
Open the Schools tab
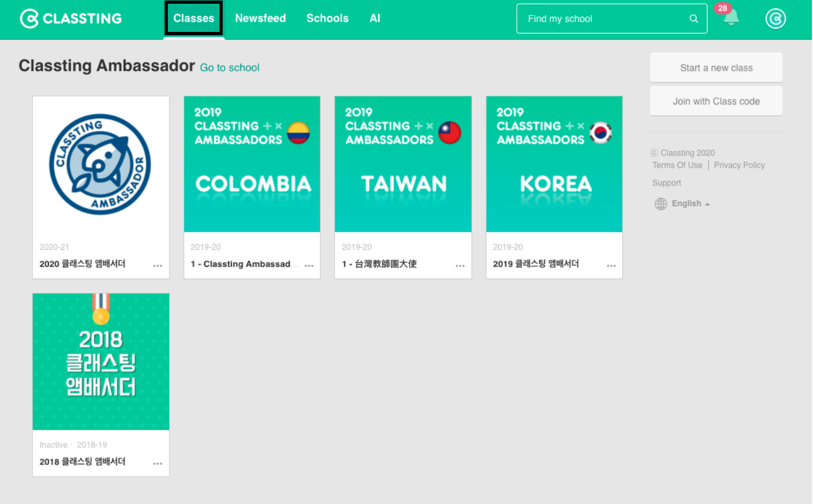(x=328, y=18)
